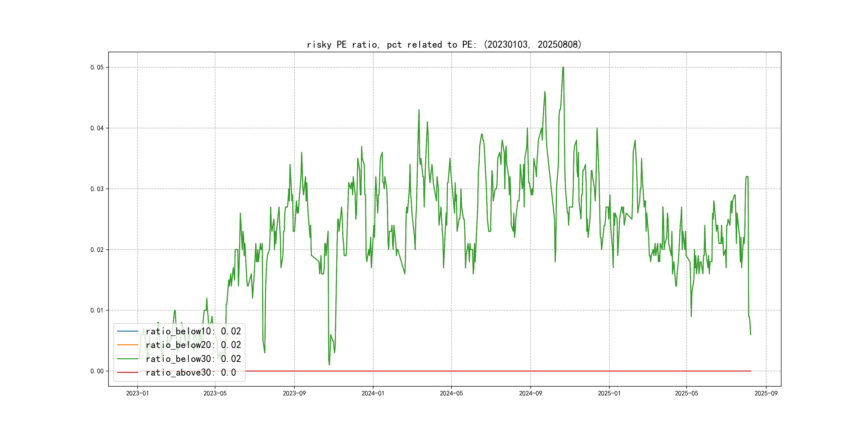Viewport: 868px width, 434px height.
Task: Click the blue ratio_below10 legend line swatch
Action: pyautogui.click(x=127, y=331)
